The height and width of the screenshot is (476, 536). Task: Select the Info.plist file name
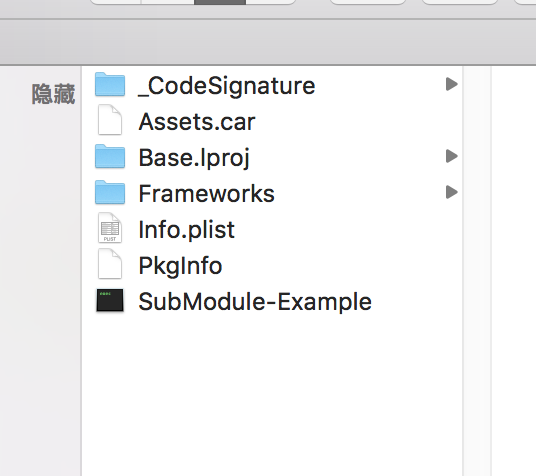187,230
